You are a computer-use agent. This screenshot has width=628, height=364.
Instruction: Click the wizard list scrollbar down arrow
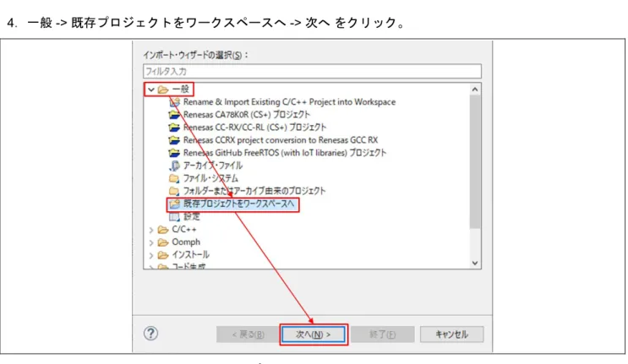pos(475,263)
